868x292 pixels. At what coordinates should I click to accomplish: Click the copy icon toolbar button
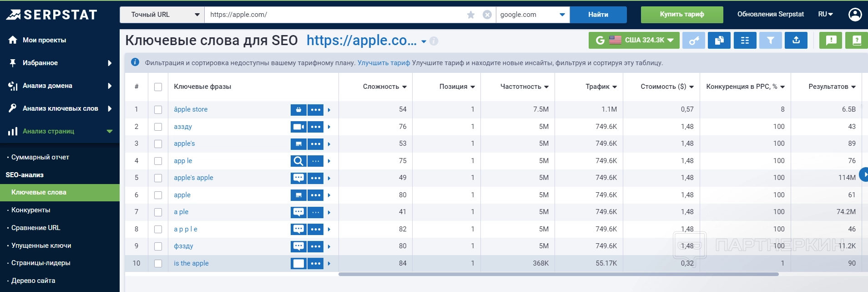(x=719, y=40)
